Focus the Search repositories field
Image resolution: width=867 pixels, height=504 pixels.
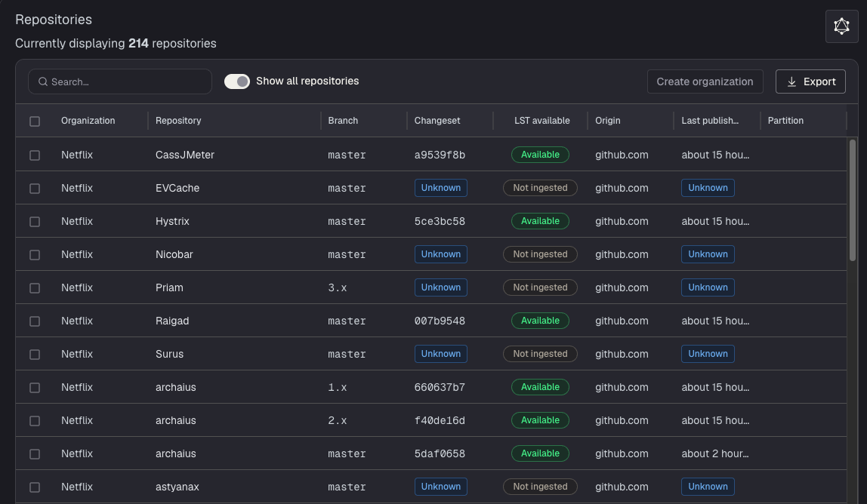click(120, 81)
